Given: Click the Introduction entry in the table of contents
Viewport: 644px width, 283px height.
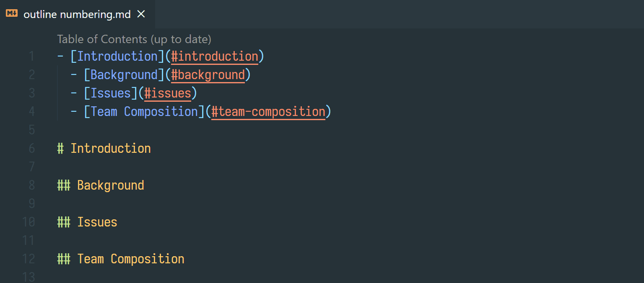Looking at the screenshot, I should pyautogui.click(x=117, y=56).
